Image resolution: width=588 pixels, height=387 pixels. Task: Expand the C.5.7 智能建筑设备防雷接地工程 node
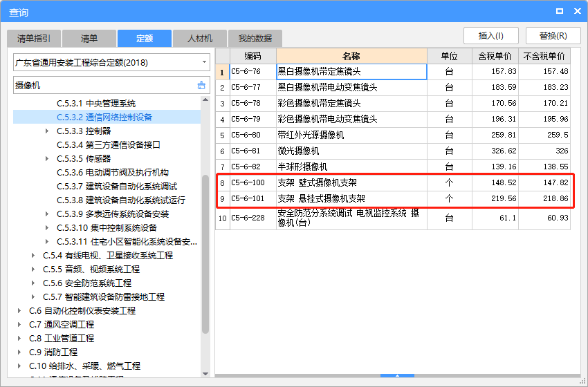pyautogui.click(x=33, y=297)
